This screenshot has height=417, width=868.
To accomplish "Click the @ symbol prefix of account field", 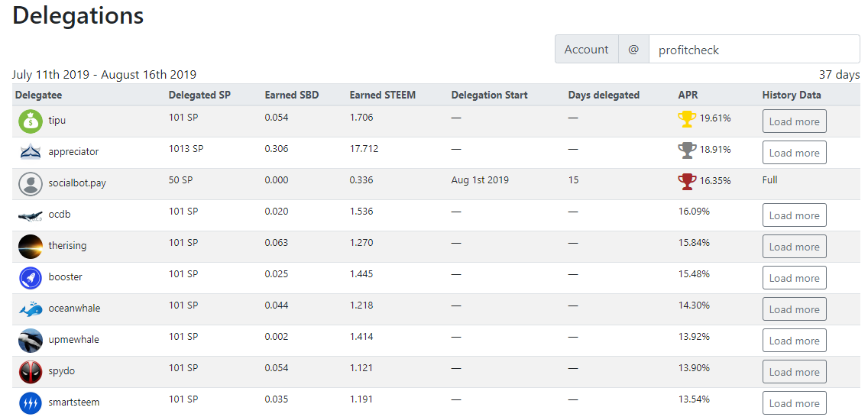I will [x=633, y=49].
